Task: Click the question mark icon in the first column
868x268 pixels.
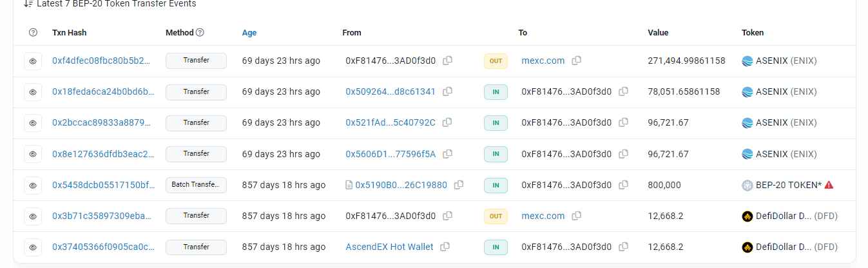Action: click(x=34, y=32)
